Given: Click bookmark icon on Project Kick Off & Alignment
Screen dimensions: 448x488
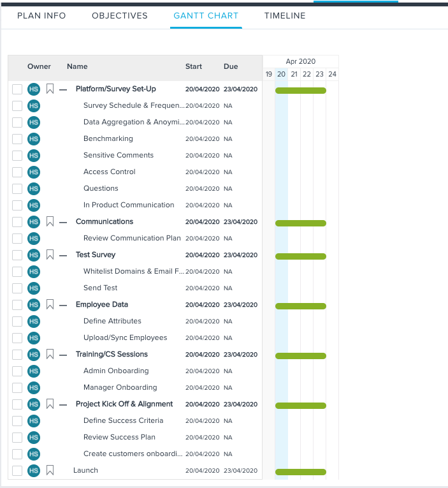Looking at the screenshot, I should click(x=50, y=404).
